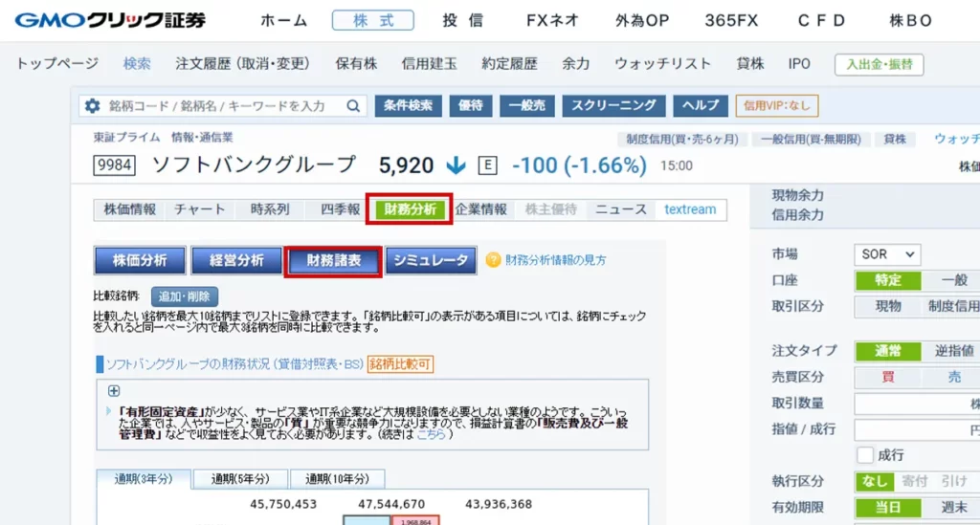
Task: Check the 成行 checkbox
Action: click(865, 455)
